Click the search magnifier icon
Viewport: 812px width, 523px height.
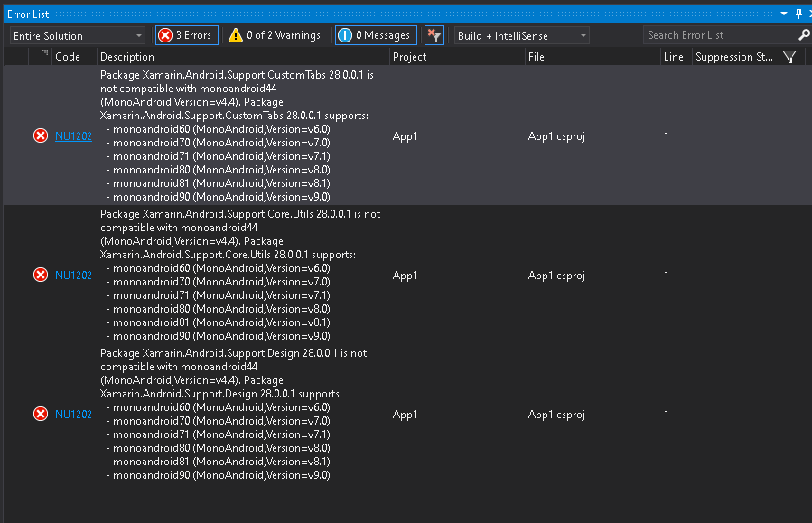click(x=804, y=35)
